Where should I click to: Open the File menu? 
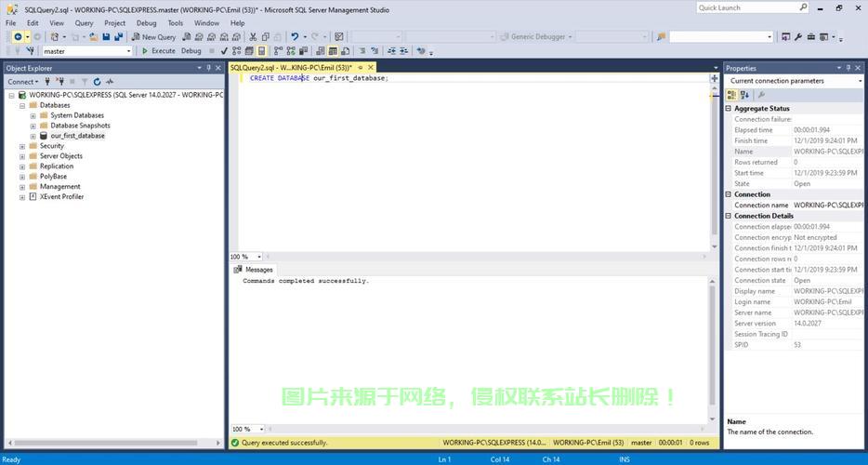10,23
